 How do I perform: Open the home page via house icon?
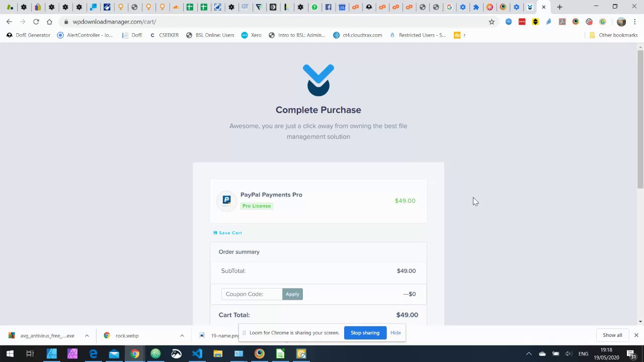pyautogui.click(x=49, y=22)
